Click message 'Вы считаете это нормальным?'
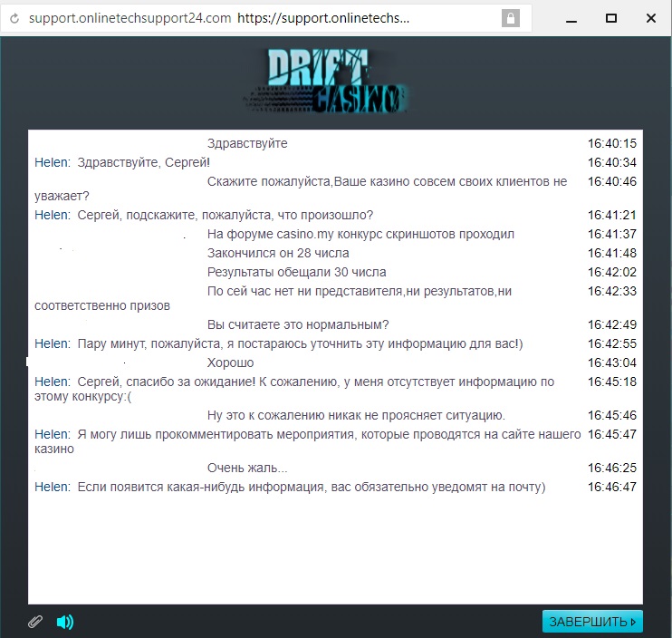The height and width of the screenshot is (638, 672). (298, 324)
